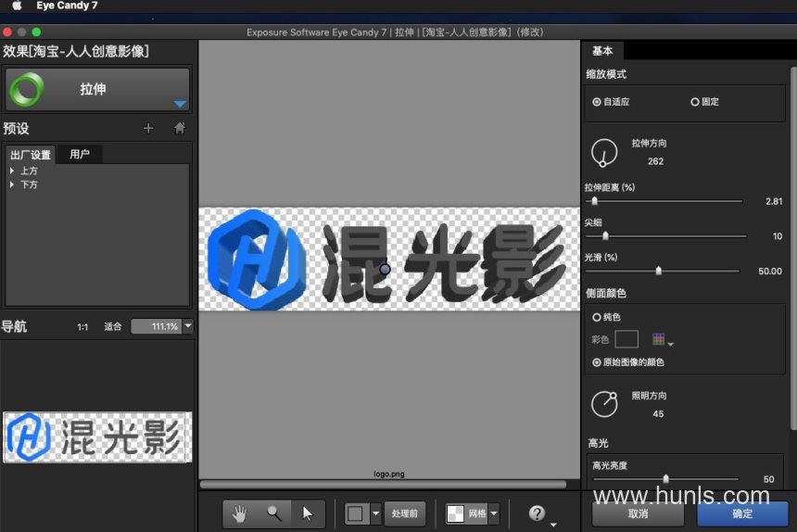Open the Eye Candy 7 menu
Screen dimensions: 797x532
67,6
